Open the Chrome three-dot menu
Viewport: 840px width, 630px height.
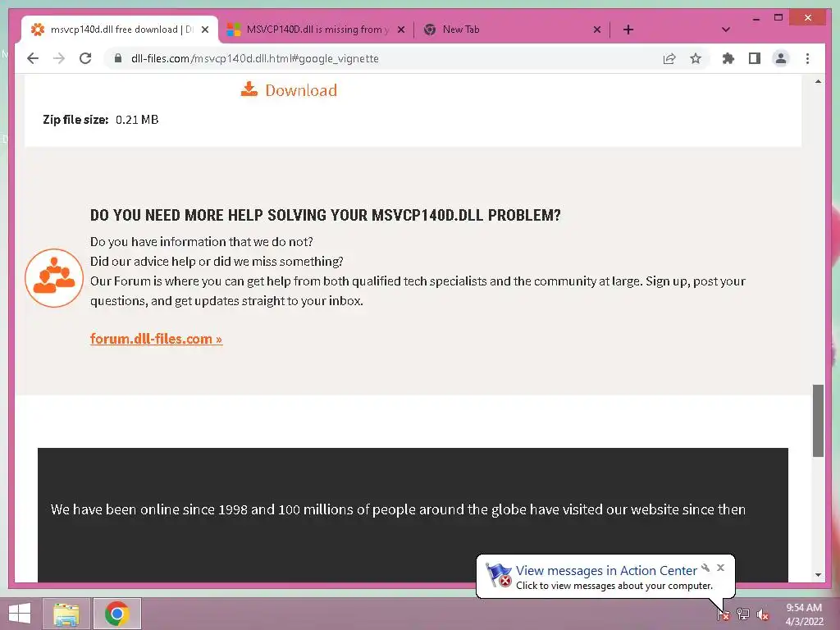[x=807, y=58]
